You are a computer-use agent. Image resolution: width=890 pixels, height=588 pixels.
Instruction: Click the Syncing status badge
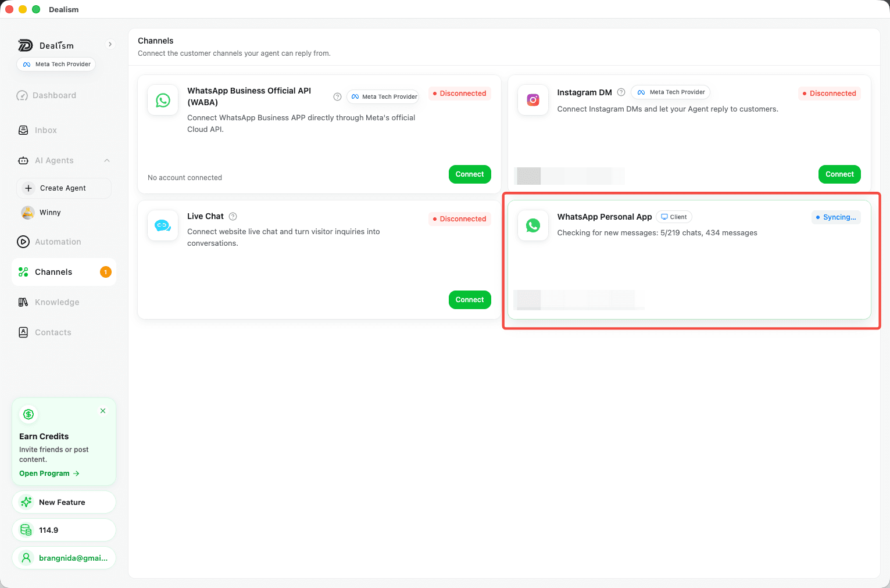[836, 217]
